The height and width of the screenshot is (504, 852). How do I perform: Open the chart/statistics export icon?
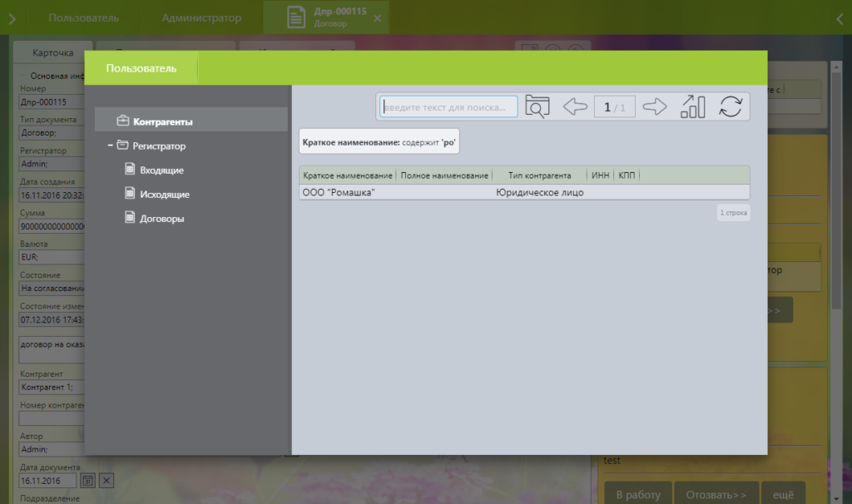(x=692, y=106)
